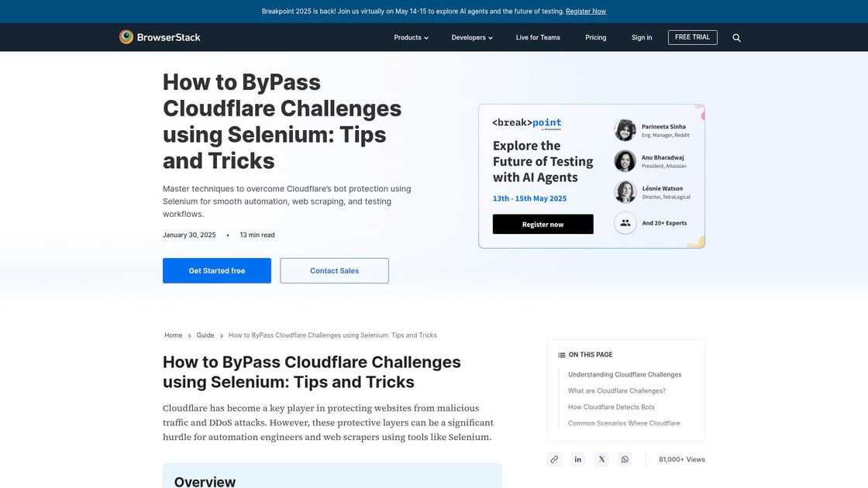
Task: Click Get Started free button
Action: (217, 270)
